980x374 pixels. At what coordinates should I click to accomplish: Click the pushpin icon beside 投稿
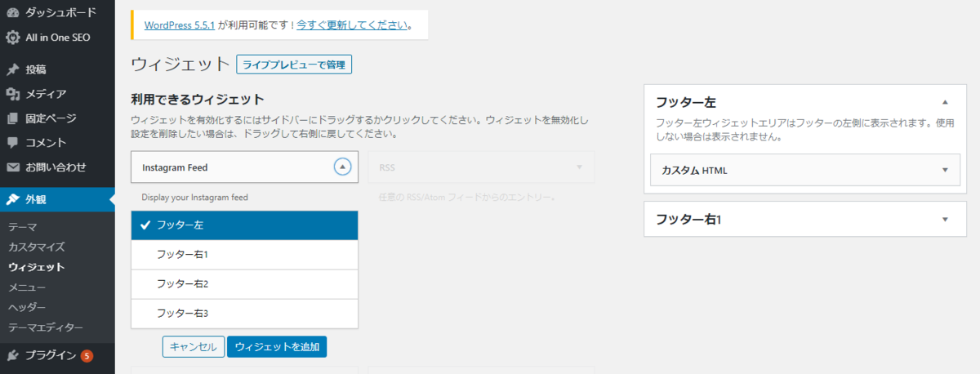tap(13, 69)
